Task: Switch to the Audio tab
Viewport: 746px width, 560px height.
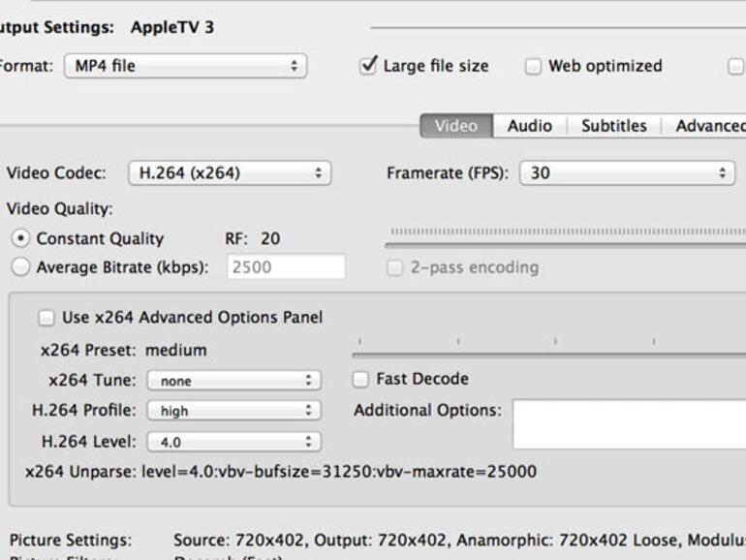Action: (x=530, y=126)
